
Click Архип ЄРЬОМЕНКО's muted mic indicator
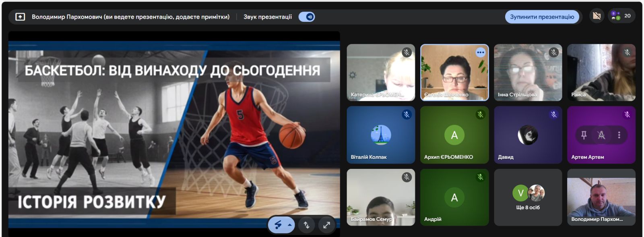480,115
